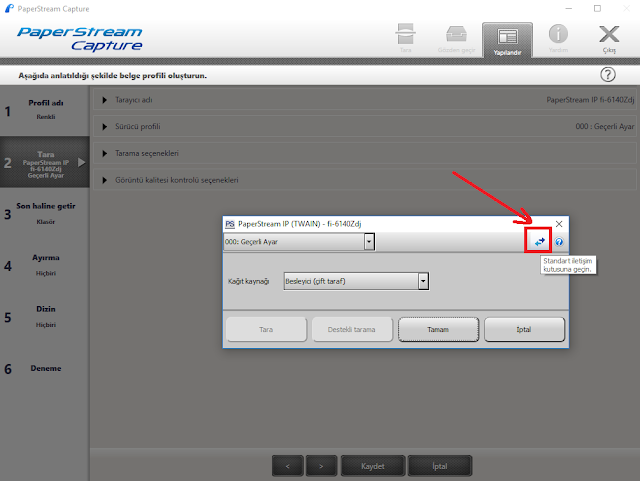The height and width of the screenshot is (481, 640).
Task: Open step 6 Deneme
Action: click(44, 368)
